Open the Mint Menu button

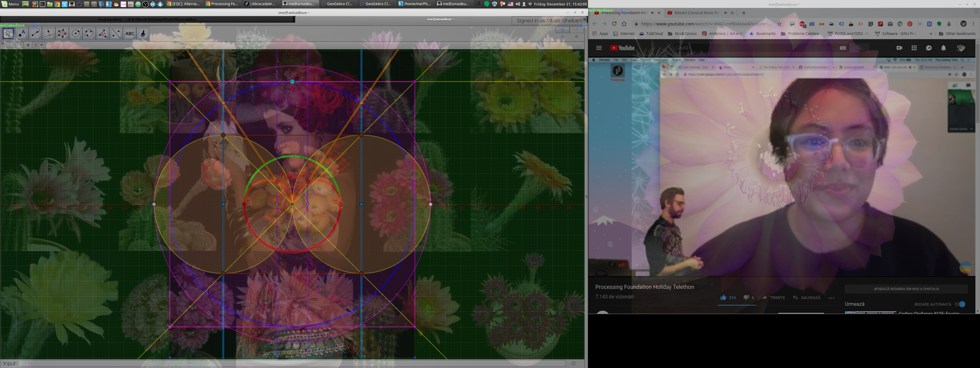click(x=10, y=4)
